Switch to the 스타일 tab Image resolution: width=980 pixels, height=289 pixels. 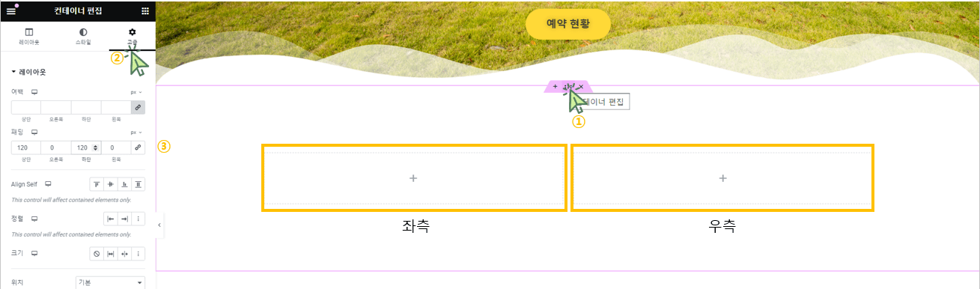82,37
